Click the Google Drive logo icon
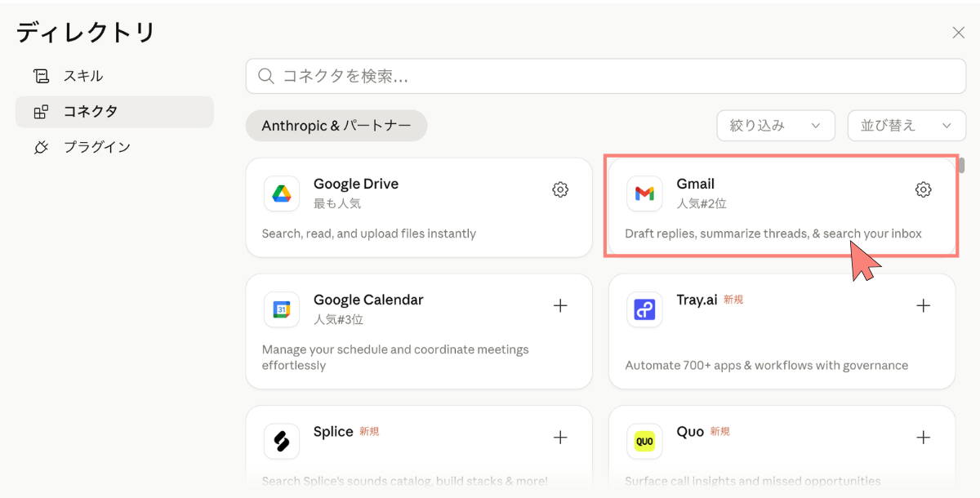980x498 pixels. click(281, 193)
